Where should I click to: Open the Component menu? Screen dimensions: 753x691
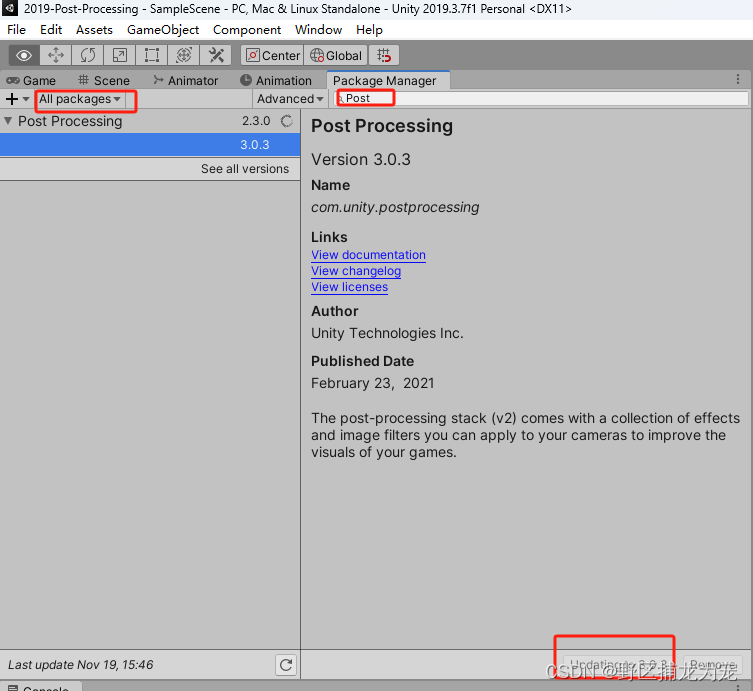247,30
